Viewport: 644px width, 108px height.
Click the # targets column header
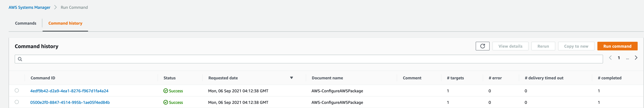coord(455,78)
